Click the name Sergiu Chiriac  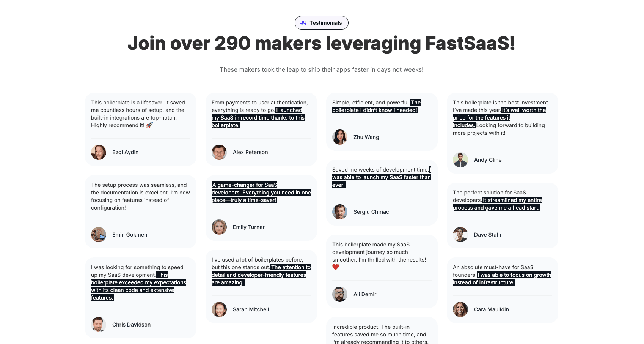(371, 212)
